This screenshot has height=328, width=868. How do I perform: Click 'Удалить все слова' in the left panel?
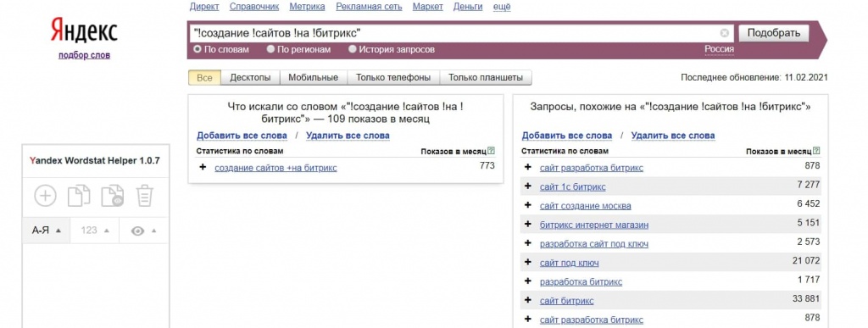(x=348, y=136)
